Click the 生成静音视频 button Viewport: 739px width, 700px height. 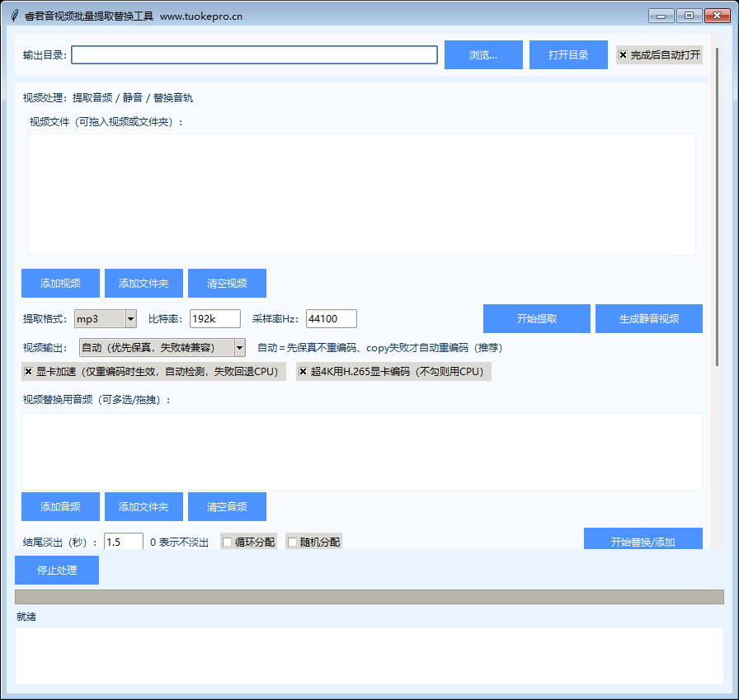point(648,318)
